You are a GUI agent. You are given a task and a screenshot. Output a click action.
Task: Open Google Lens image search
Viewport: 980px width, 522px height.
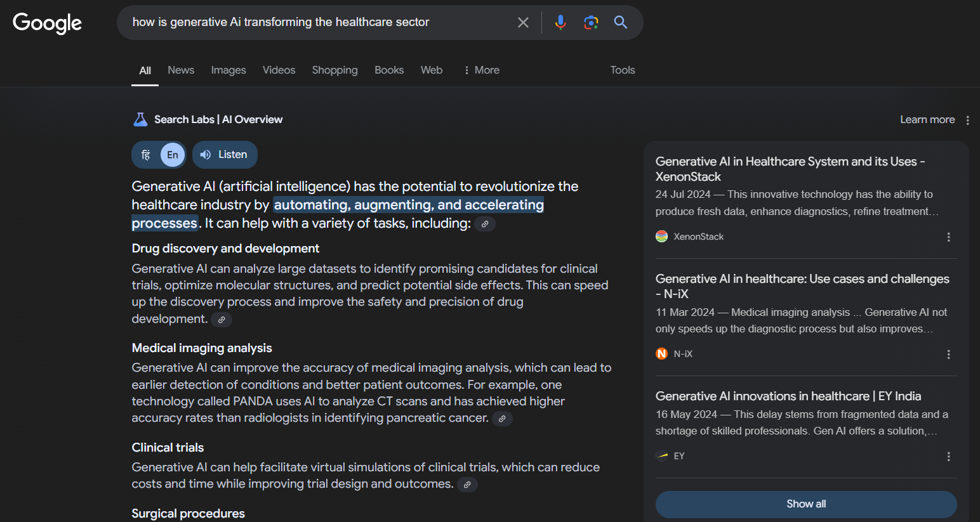tap(591, 23)
